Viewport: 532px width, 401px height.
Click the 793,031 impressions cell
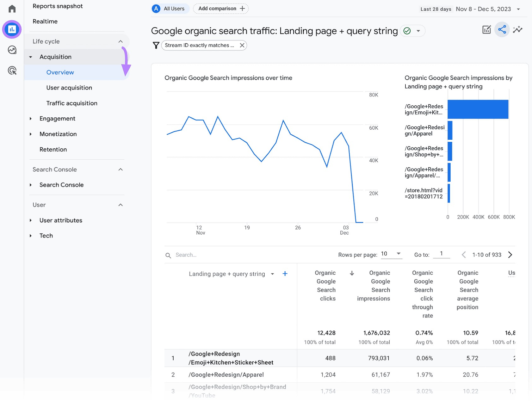tap(379, 358)
